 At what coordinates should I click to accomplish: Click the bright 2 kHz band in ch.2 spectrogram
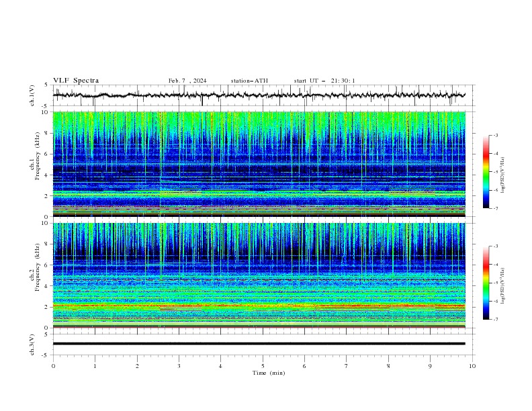point(259,306)
